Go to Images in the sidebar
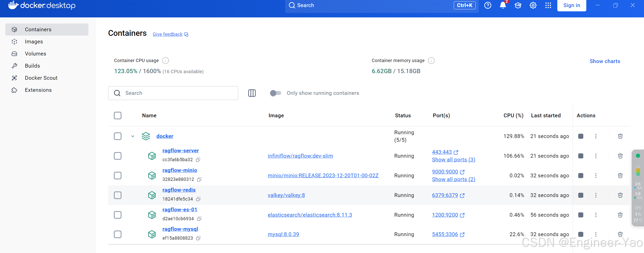644x253 pixels. (x=47, y=42)
